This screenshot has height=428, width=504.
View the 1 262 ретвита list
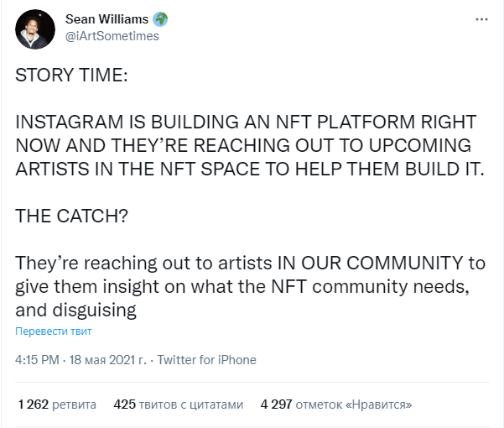57,405
